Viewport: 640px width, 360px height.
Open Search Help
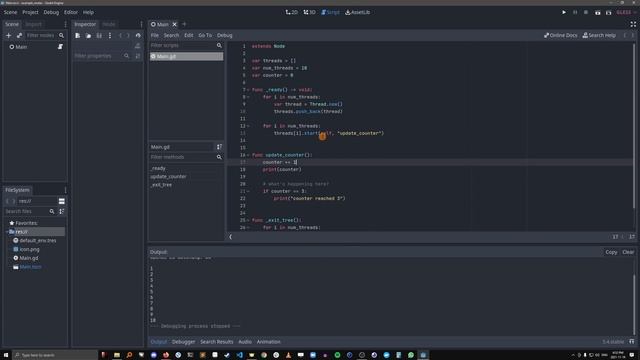tap(599, 36)
